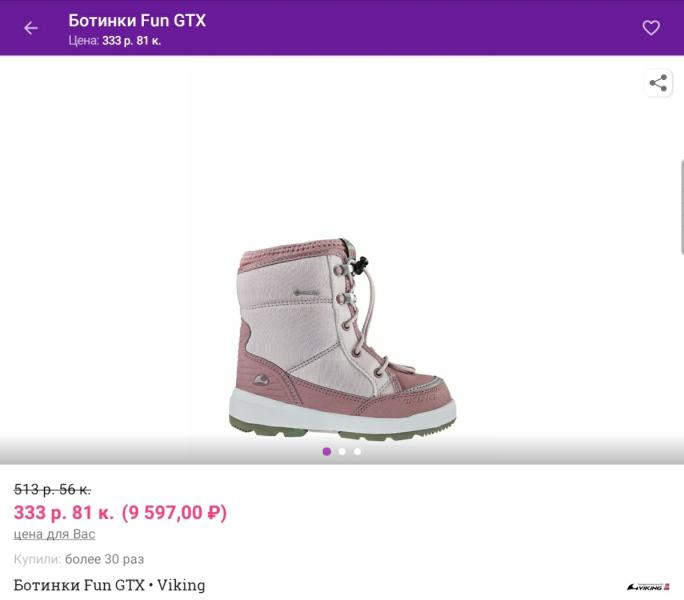Open the pink boot product photo
The image size is (684, 600).
tap(342, 339)
